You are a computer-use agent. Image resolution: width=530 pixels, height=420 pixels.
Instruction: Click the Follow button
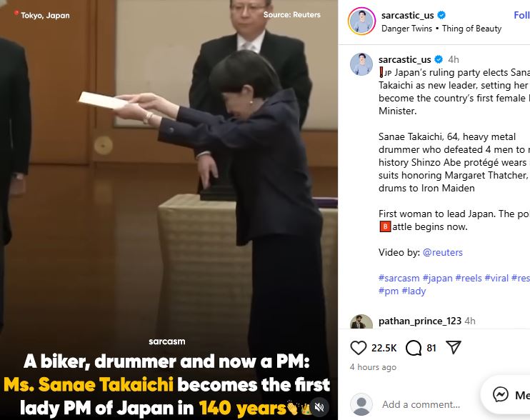[x=521, y=15]
